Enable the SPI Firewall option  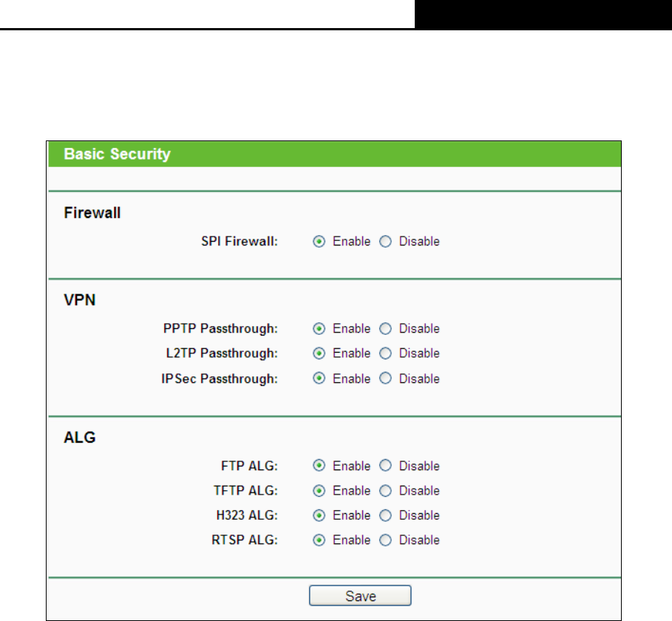319,242
